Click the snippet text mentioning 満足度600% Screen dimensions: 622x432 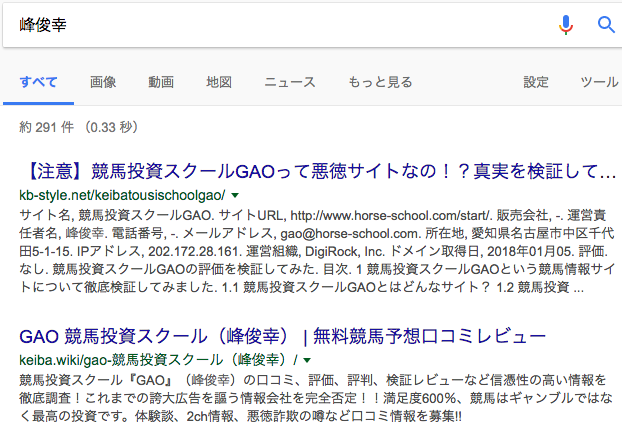[x=316, y=398]
